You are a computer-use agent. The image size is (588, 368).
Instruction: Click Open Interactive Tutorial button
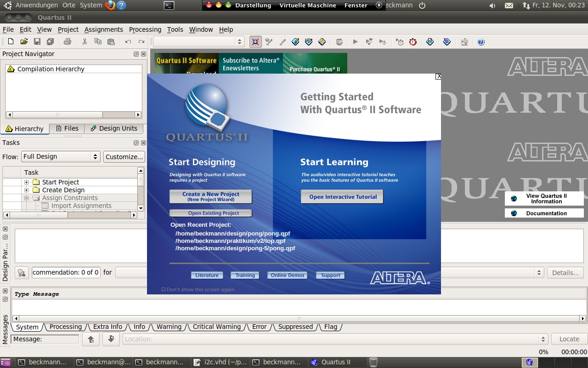pos(342,196)
